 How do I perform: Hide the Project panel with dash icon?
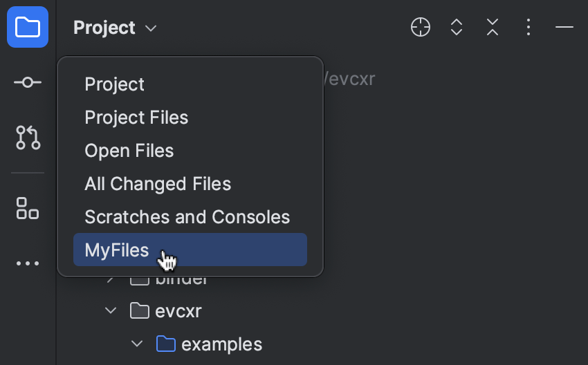pos(564,27)
